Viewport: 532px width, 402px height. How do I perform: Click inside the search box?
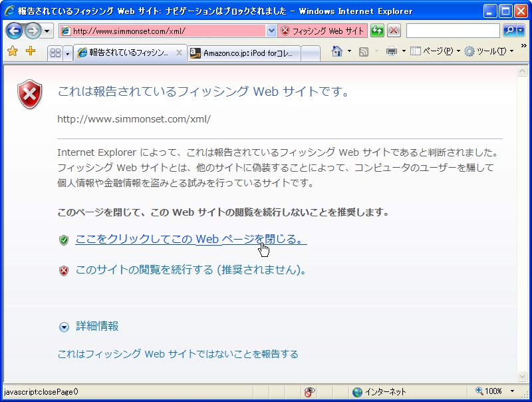(x=453, y=31)
